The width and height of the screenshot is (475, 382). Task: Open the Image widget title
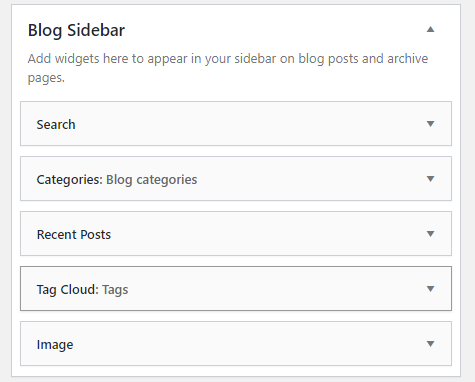click(x=55, y=345)
